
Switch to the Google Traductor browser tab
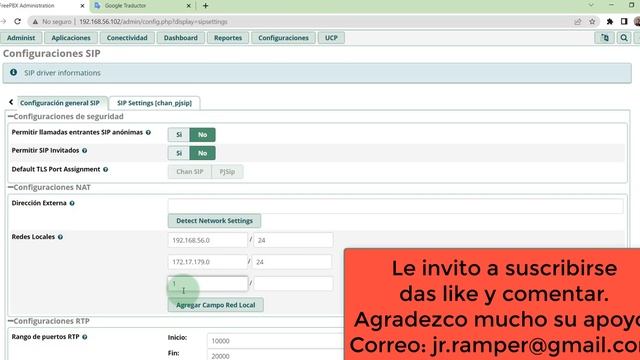coord(142,6)
